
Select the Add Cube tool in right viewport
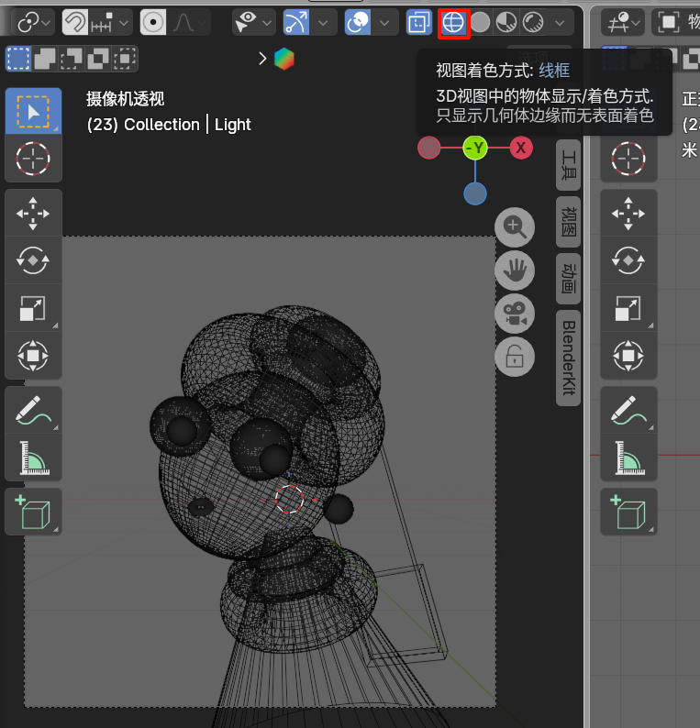[x=628, y=513]
